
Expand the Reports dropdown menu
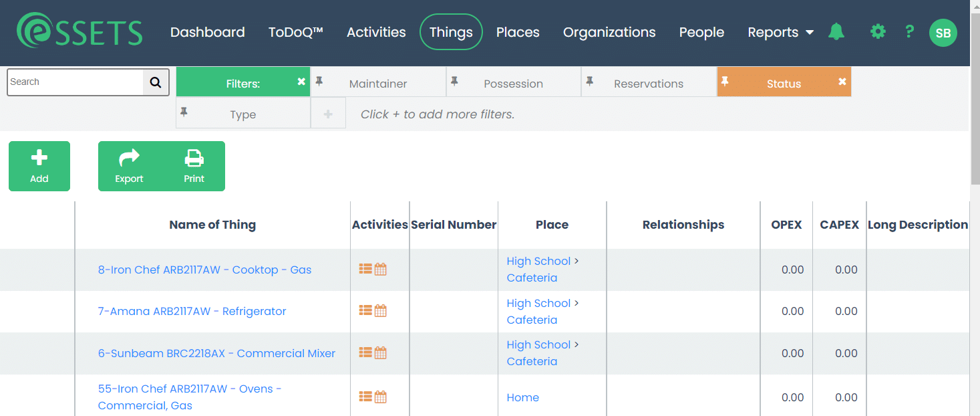click(x=781, y=32)
